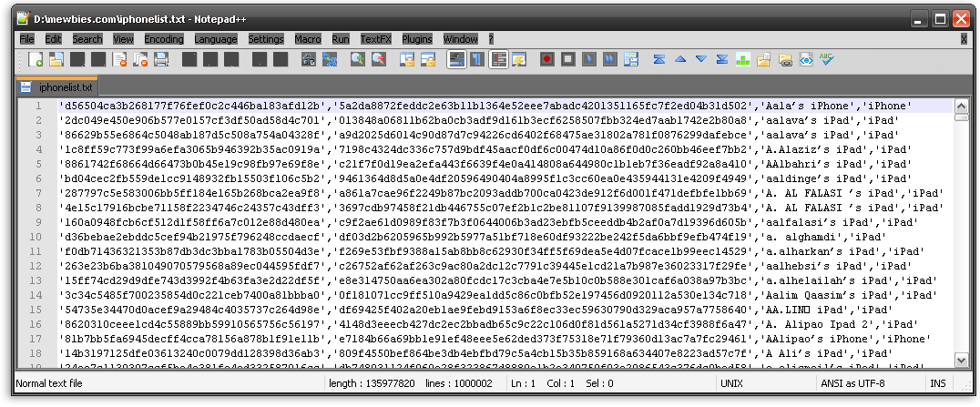This screenshot has width=980, height=407.
Task: Open the ? help menu
Action: 491,39
